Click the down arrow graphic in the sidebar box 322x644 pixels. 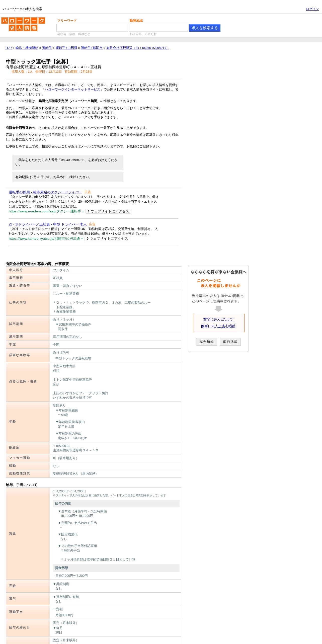pyautogui.click(x=218, y=309)
